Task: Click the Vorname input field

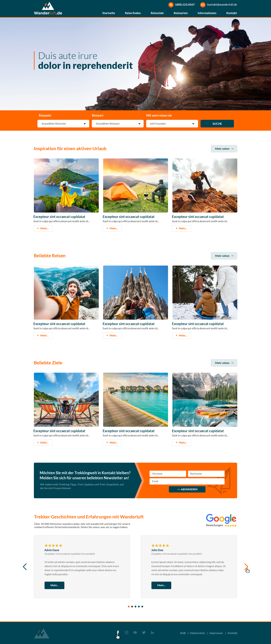Action: (x=168, y=474)
